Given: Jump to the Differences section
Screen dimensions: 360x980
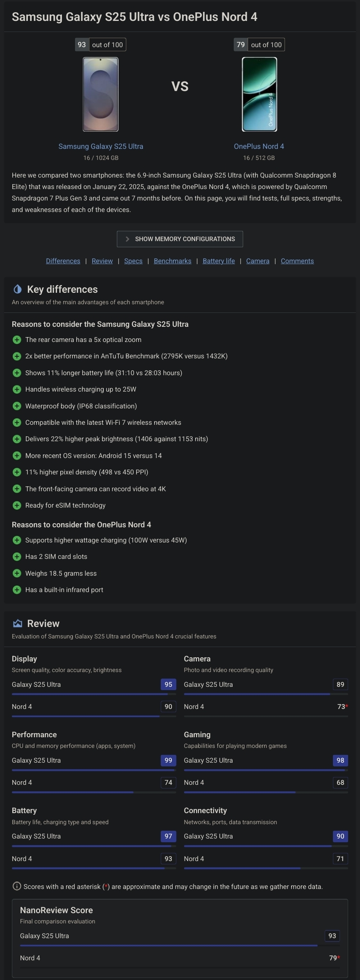Looking at the screenshot, I should (63, 261).
